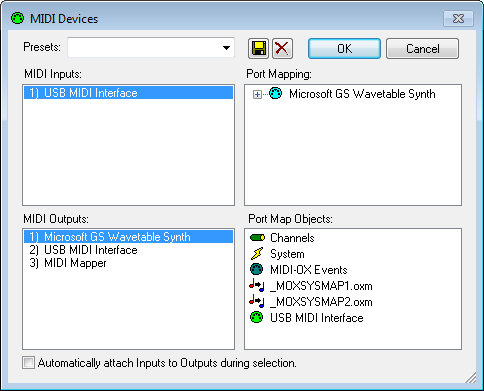Expand the Microsoft GS Wavetable Synth tree node
The width and height of the screenshot is (484, 391).
(x=257, y=95)
